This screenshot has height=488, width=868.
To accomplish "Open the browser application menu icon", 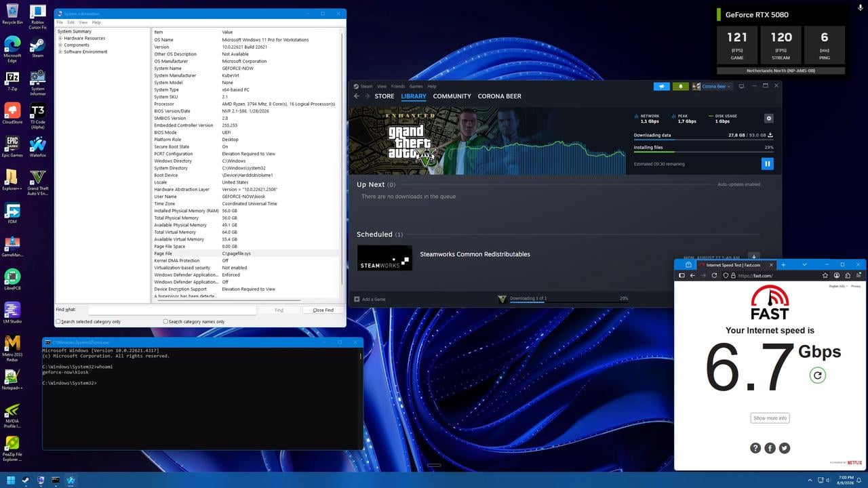I will click(x=859, y=276).
